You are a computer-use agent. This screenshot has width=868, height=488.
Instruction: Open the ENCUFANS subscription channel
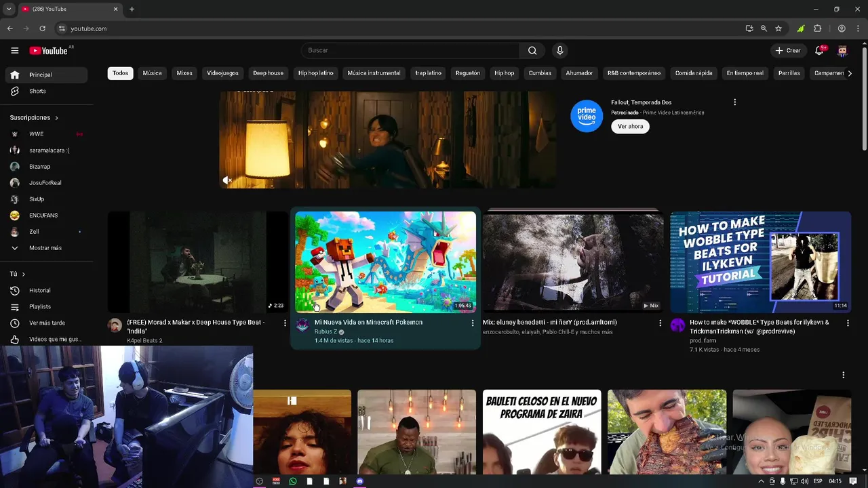[x=45, y=216]
